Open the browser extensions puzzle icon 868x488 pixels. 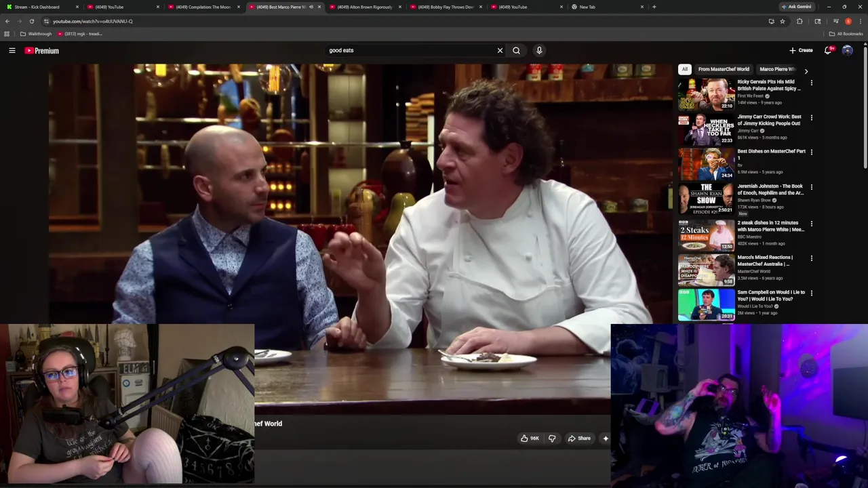(800, 21)
